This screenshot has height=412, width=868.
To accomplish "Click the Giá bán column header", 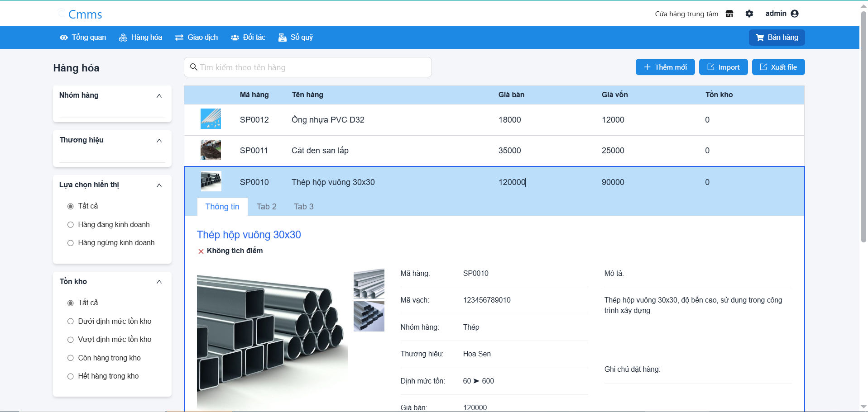I will [511, 95].
